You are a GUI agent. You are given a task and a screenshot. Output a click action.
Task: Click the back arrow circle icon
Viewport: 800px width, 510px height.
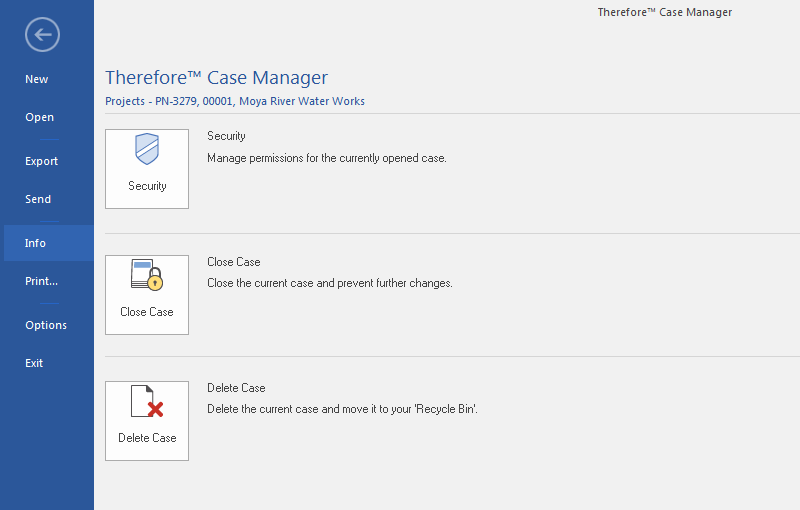pos(42,35)
